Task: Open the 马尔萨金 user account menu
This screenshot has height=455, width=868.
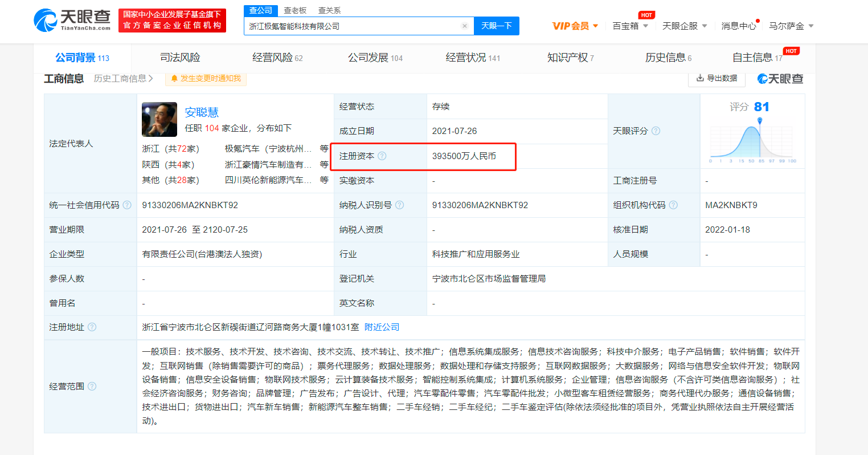Action: tap(791, 26)
